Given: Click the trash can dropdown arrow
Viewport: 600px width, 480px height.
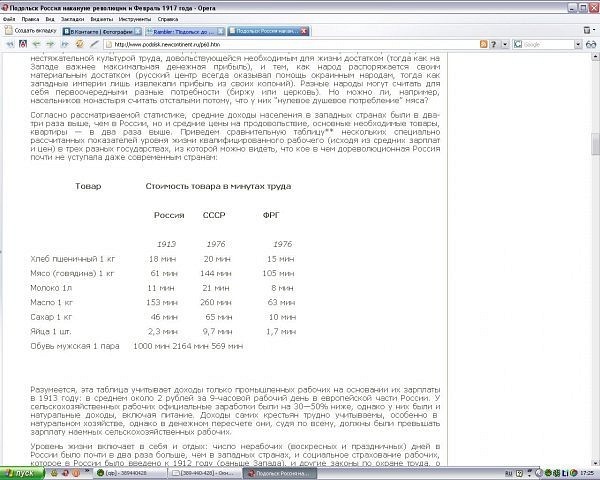Looking at the screenshot, I should (x=594, y=30).
